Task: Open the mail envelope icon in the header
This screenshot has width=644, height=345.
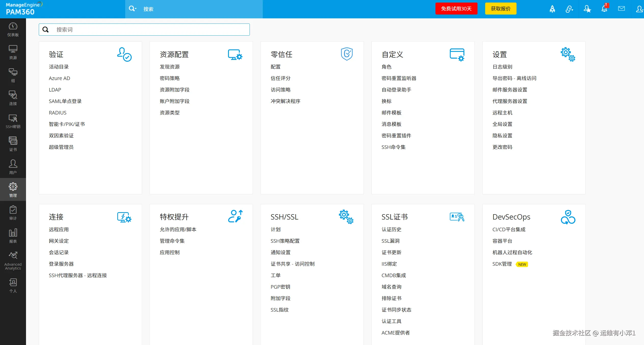Action: pyautogui.click(x=621, y=9)
